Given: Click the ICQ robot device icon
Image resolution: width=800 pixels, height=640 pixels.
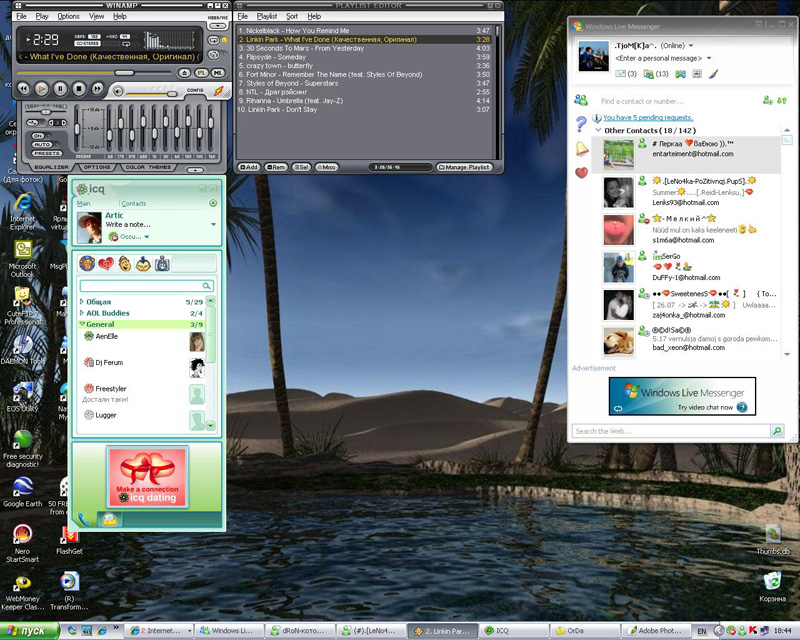Looking at the screenshot, I should pos(162,264).
